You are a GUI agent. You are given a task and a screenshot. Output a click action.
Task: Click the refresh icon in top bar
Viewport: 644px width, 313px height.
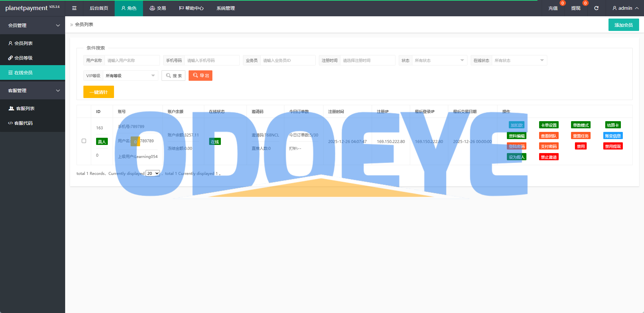tap(596, 8)
